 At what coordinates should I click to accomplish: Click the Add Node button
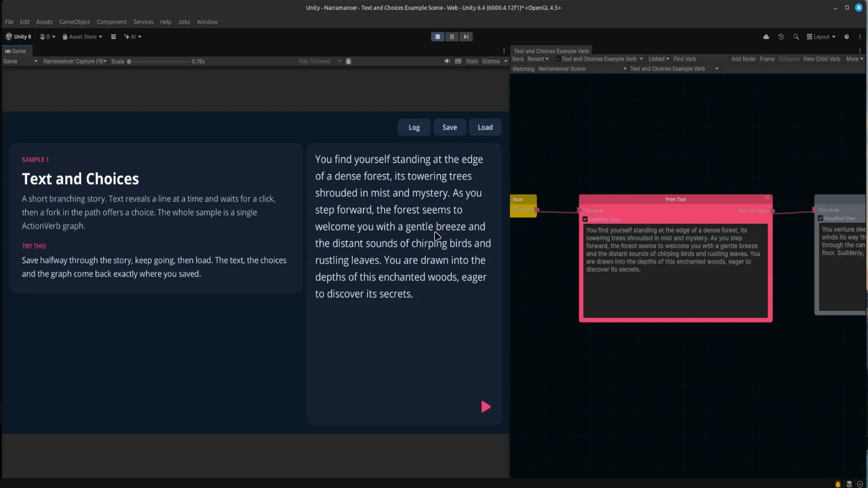click(743, 59)
